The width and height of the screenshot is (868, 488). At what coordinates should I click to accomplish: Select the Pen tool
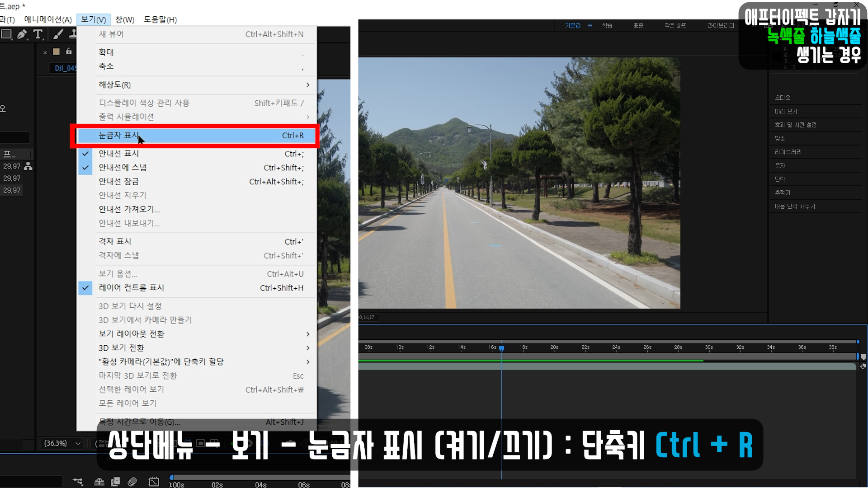point(22,34)
